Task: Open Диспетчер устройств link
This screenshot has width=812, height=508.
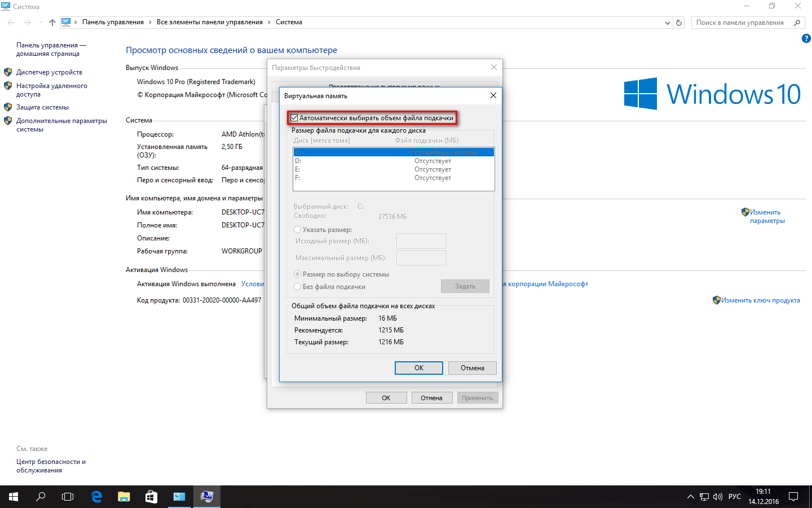Action: click(x=49, y=72)
